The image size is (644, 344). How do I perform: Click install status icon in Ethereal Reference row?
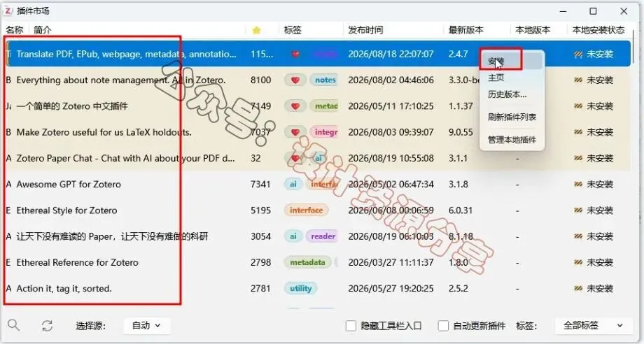coord(578,262)
